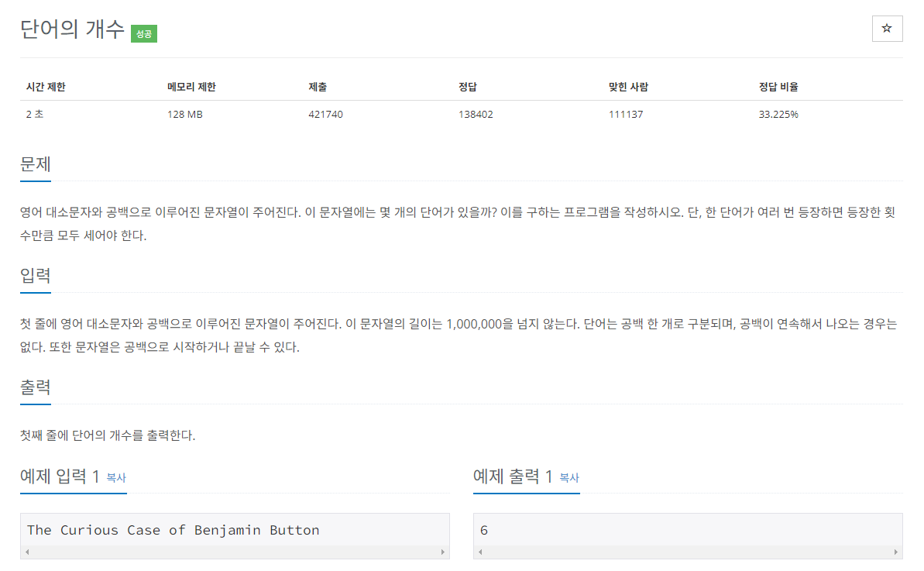This screenshot has width=924, height=571.
Task: Select the sample input text box
Action: tap(232, 530)
